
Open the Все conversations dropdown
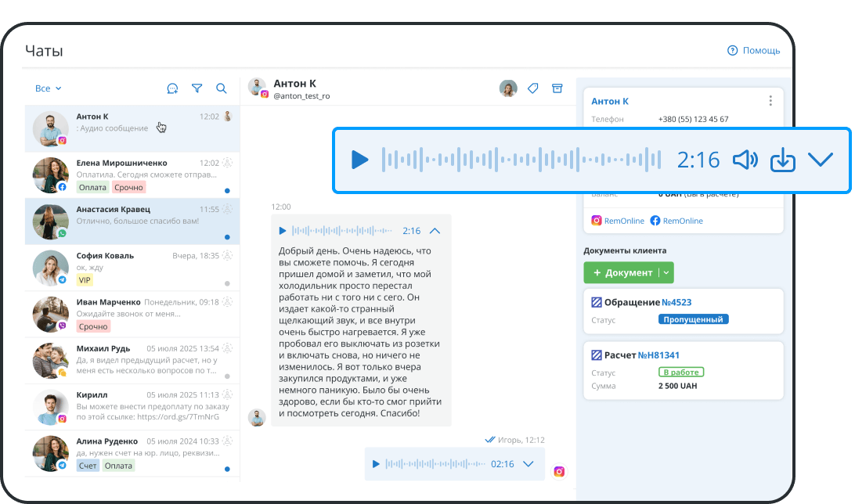click(45, 88)
